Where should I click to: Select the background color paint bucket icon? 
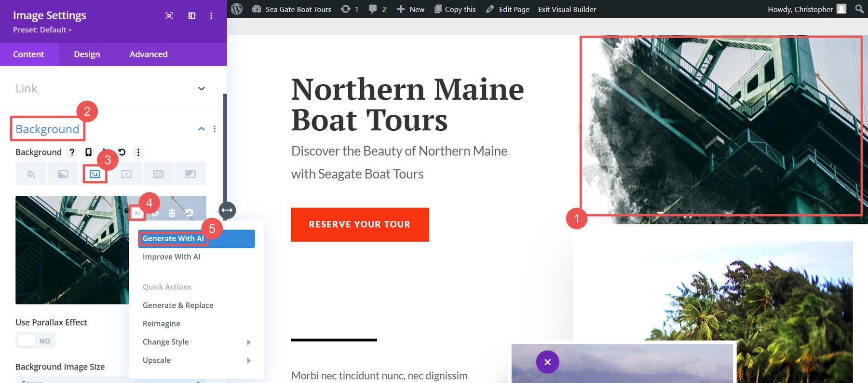click(31, 173)
